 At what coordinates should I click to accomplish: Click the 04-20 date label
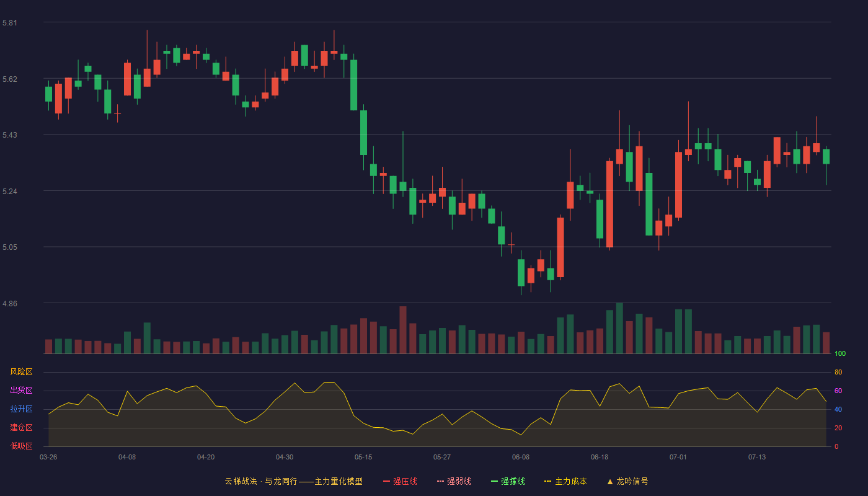[206, 457]
